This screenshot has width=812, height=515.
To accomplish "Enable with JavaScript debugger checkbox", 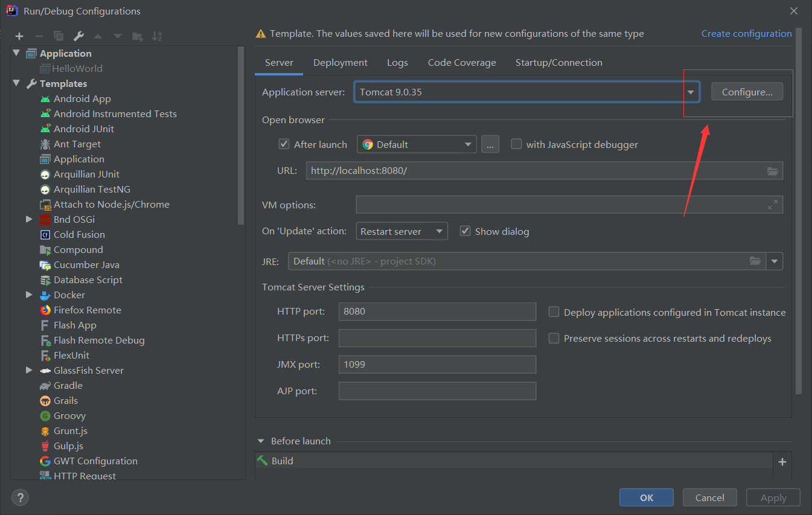I will point(516,144).
